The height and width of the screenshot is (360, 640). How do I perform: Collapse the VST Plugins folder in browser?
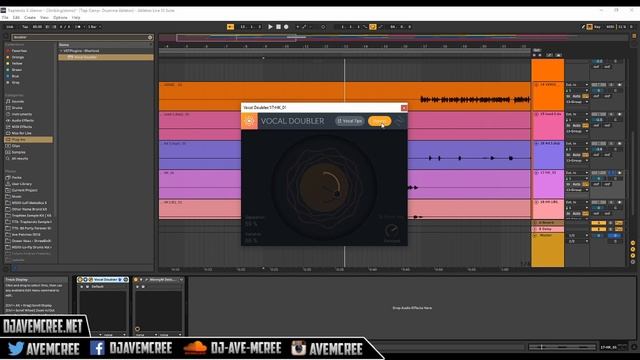click(61, 51)
